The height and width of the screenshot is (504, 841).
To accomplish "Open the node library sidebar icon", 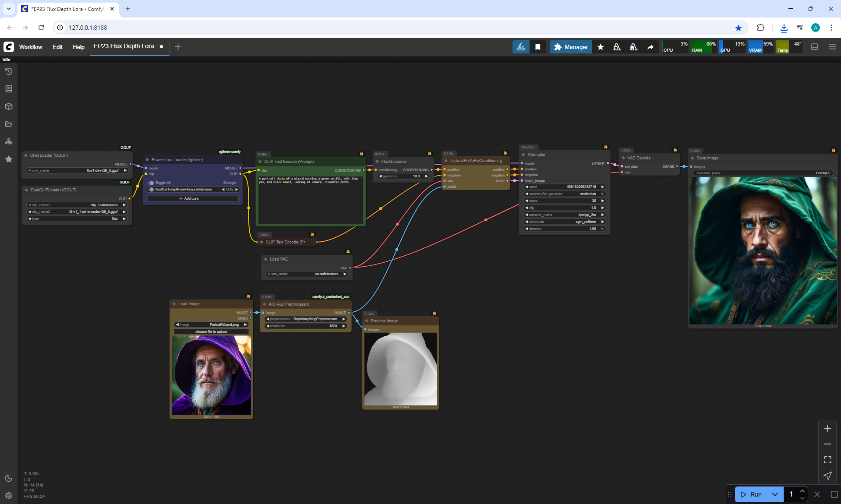I will pyautogui.click(x=8, y=89).
